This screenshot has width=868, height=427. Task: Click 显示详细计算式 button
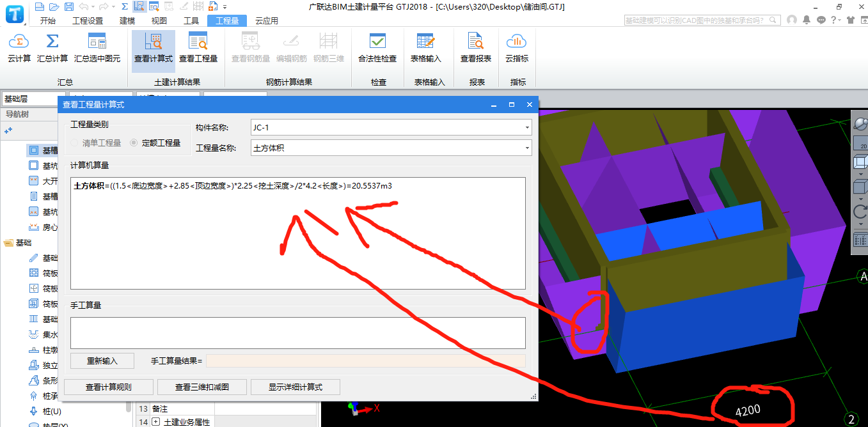(x=295, y=387)
